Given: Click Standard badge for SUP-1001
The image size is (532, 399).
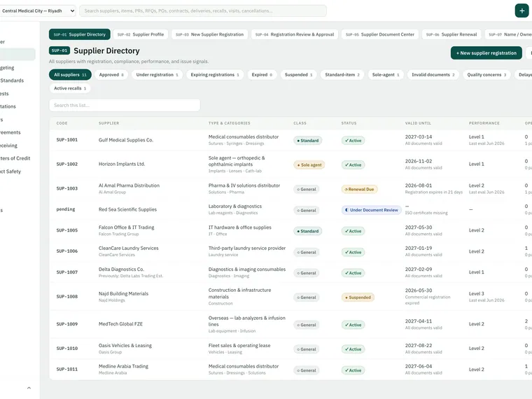Looking at the screenshot, I should point(308,141).
